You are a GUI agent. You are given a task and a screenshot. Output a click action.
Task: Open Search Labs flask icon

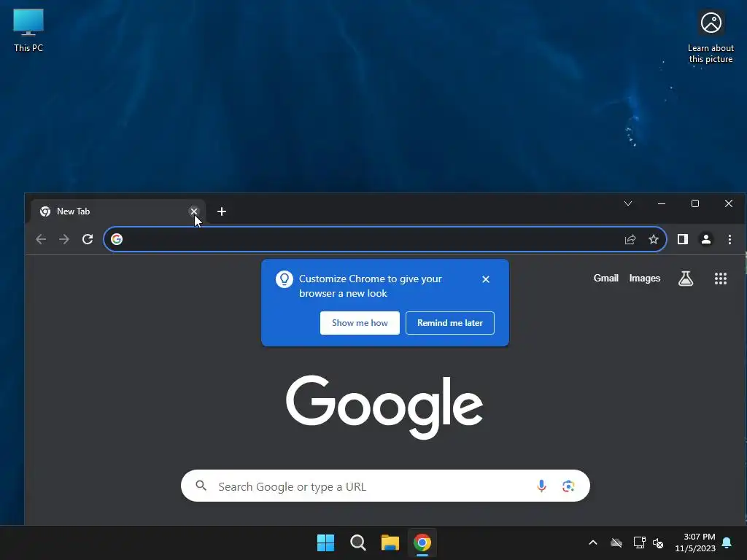(x=686, y=279)
